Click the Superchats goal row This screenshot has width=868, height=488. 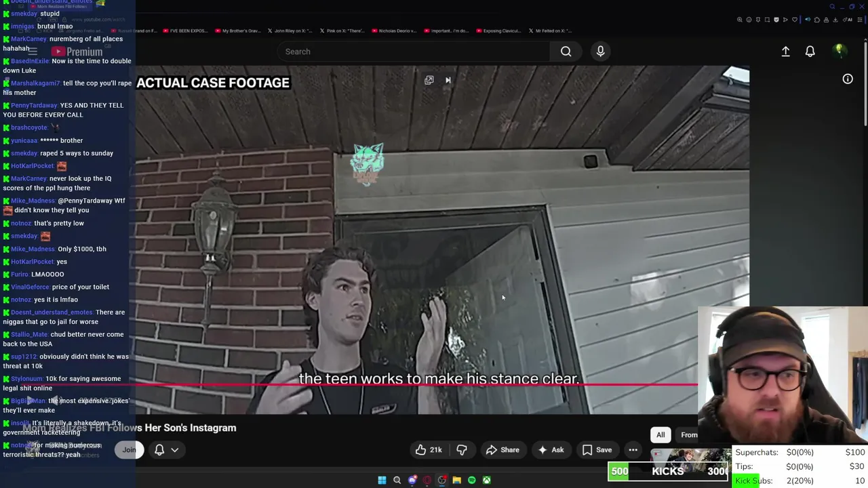coord(800,452)
